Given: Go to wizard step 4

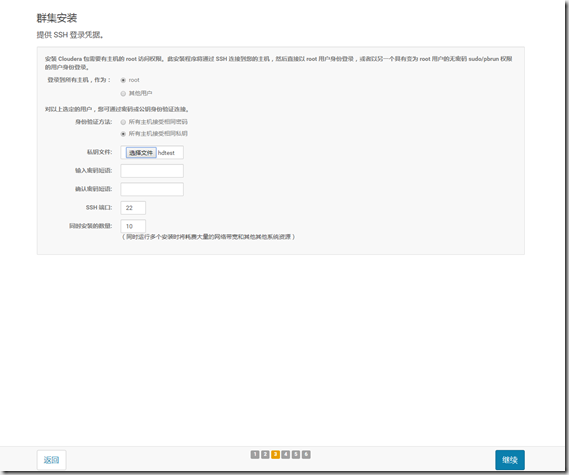Looking at the screenshot, I should click(x=286, y=454).
